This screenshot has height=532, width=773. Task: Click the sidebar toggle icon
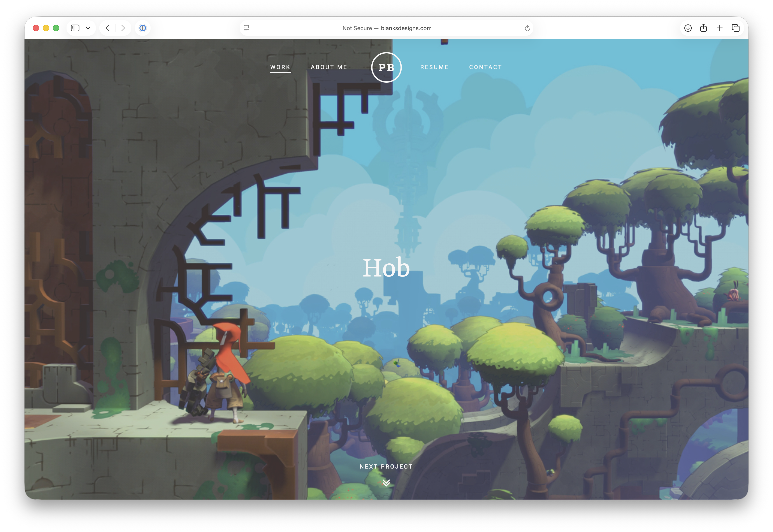point(75,28)
